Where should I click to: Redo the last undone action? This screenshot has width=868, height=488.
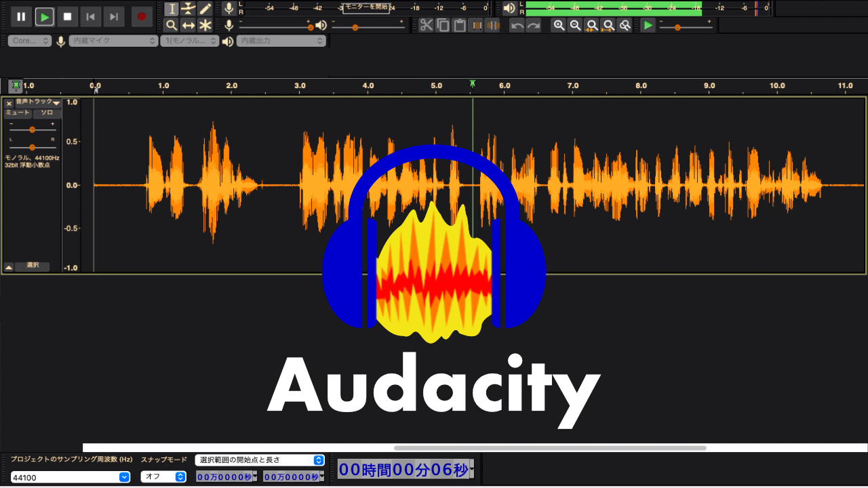(x=534, y=25)
